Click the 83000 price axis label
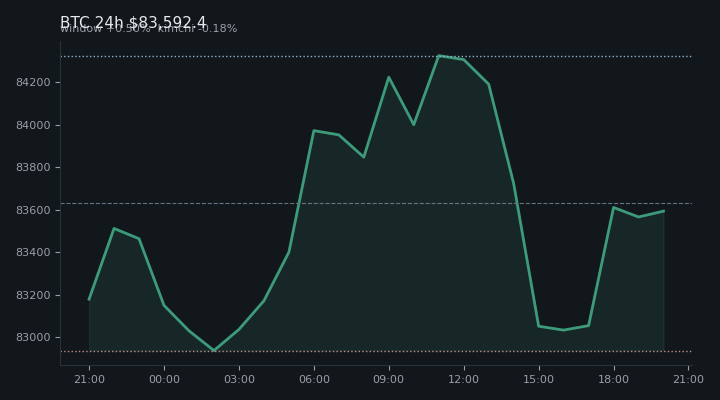This screenshot has width=720, height=400. (33, 338)
